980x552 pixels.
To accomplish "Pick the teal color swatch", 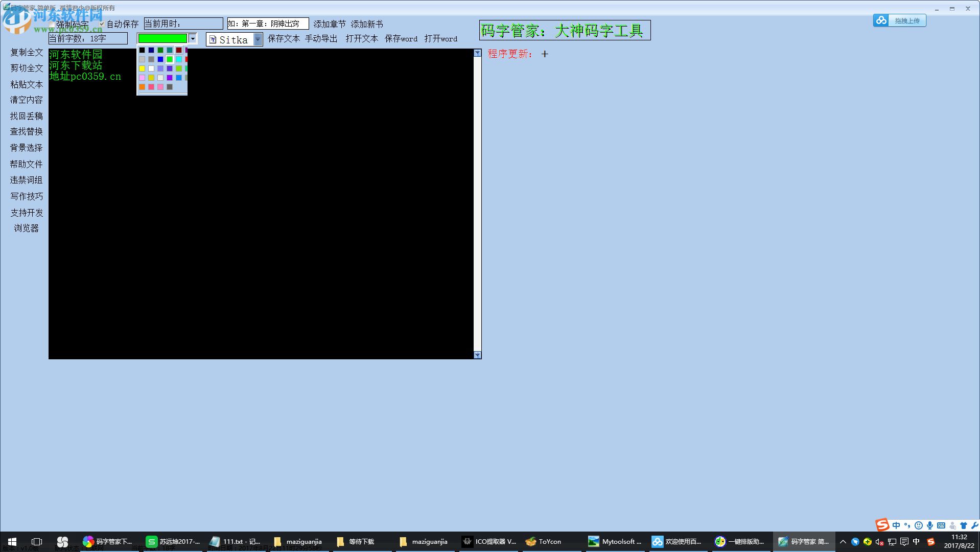I will (x=170, y=50).
